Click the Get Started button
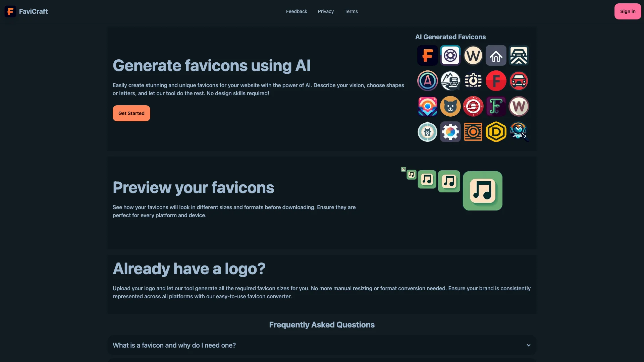Image resolution: width=644 pixels, height=362 pixels. [131, 113]
